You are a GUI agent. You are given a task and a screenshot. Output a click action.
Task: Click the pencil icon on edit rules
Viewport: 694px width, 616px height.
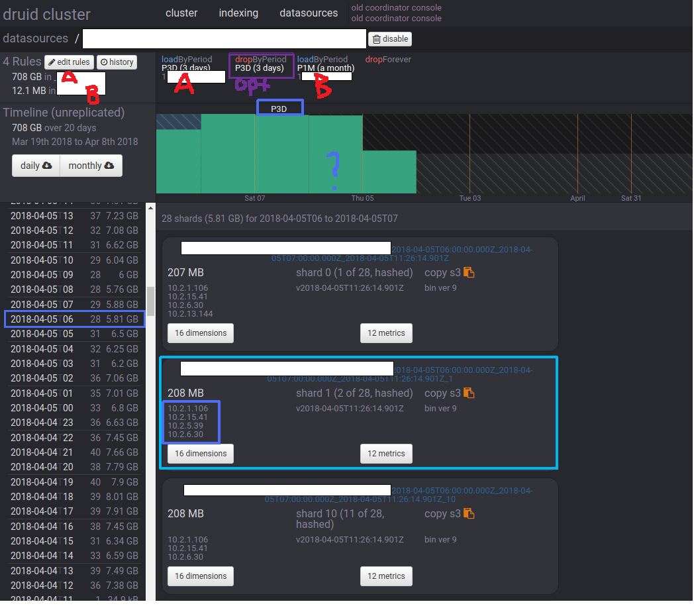pos(52,62)
